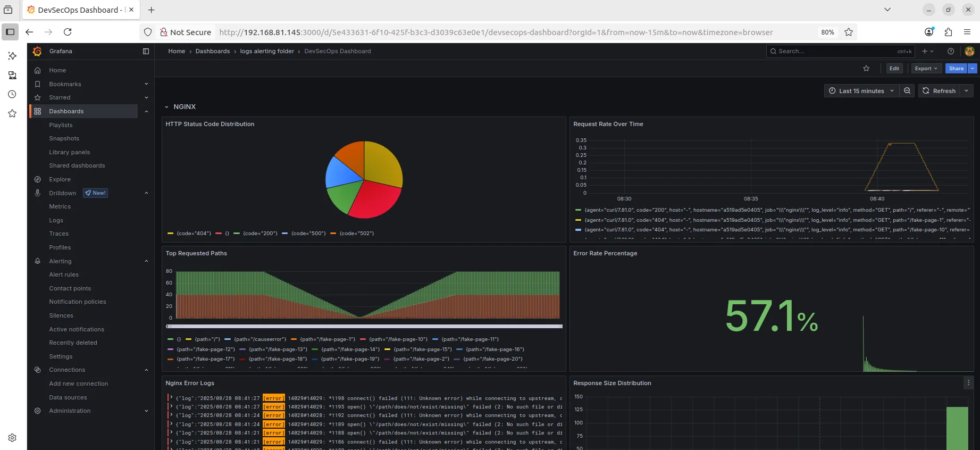Collapse the Alerting section chevron
Viewport: 980px width, 450px height.
pyautogui.click(x=146, y=261)
